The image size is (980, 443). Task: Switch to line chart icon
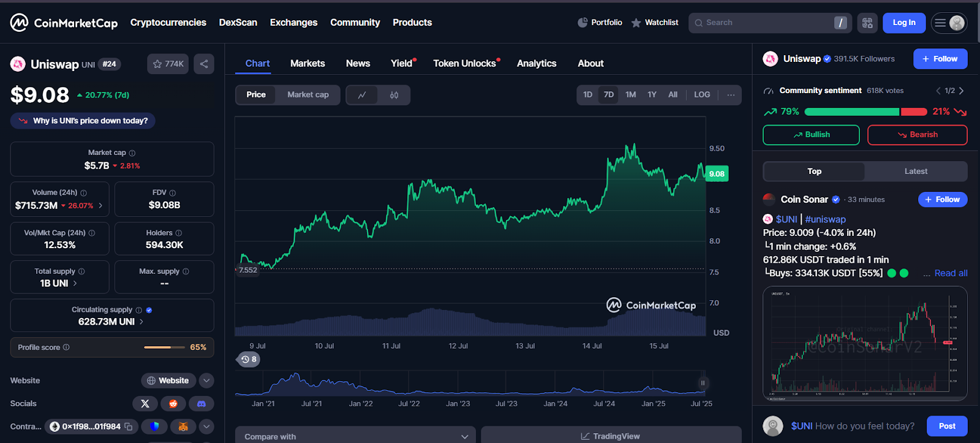coord(362,95)
